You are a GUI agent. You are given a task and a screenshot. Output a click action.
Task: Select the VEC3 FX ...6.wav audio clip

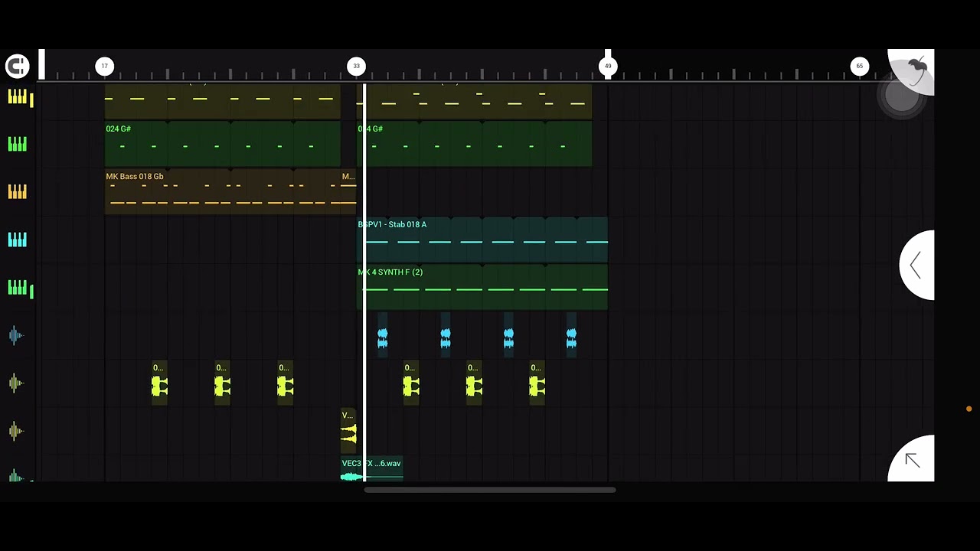[372, 469]
